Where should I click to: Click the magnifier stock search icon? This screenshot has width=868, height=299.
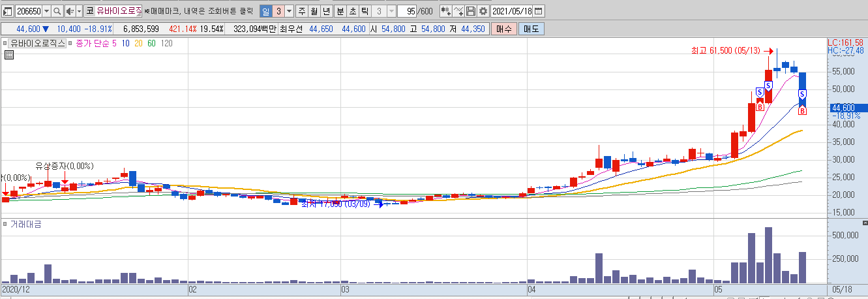point(57,11)
